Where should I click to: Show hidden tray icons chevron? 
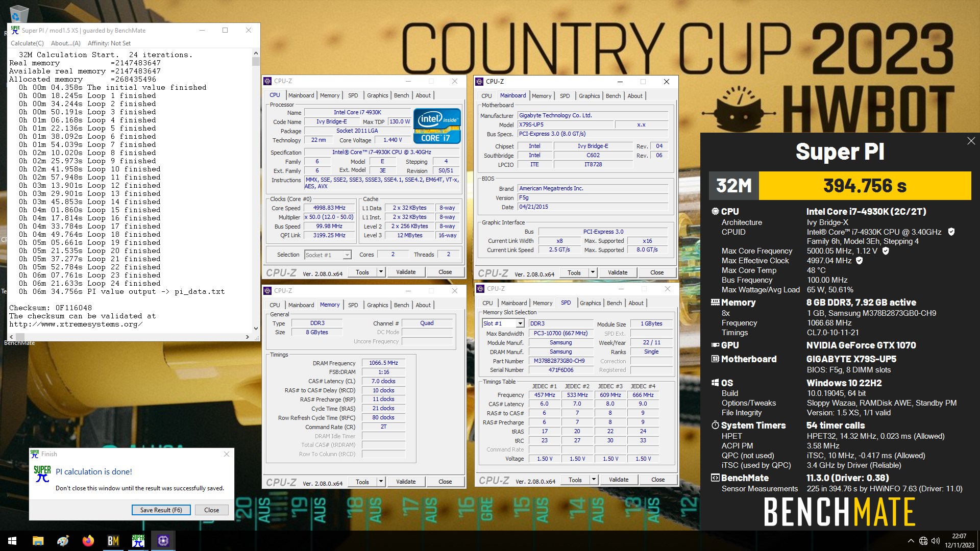pos(911,541)
